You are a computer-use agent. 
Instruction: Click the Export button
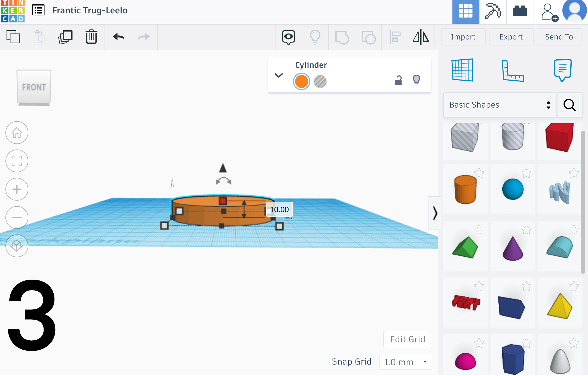511,37
